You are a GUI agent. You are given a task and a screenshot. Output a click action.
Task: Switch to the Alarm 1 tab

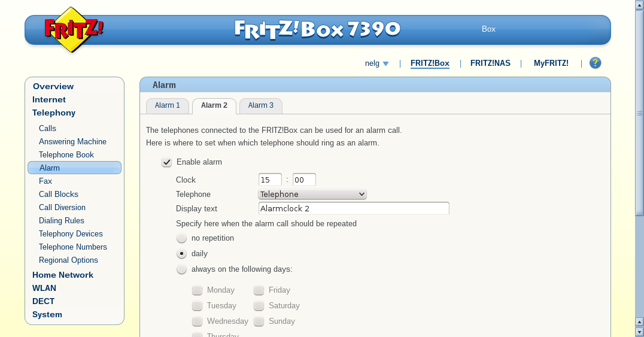167,105
